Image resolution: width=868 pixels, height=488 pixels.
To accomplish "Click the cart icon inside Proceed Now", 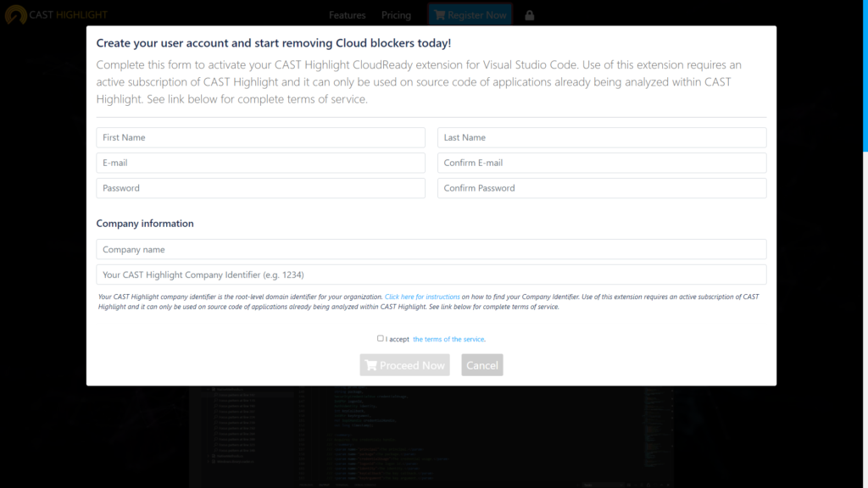I will click(x=371, y=364).
